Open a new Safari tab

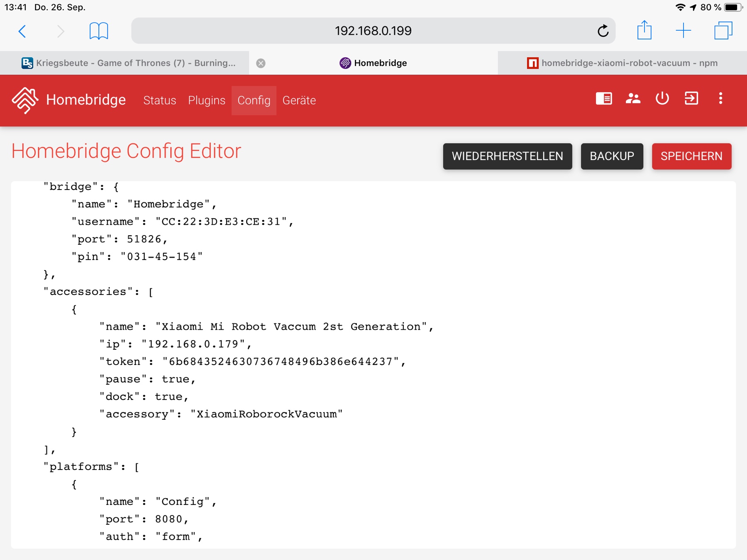(683, 31)
